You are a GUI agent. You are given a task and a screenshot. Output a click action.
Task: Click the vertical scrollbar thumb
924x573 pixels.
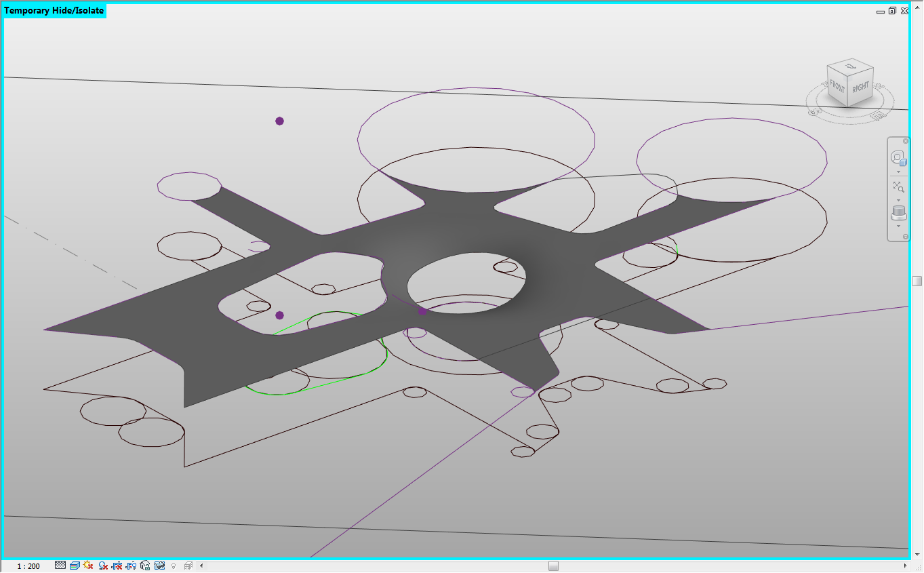pyautogui.click(x=917, y=281)
